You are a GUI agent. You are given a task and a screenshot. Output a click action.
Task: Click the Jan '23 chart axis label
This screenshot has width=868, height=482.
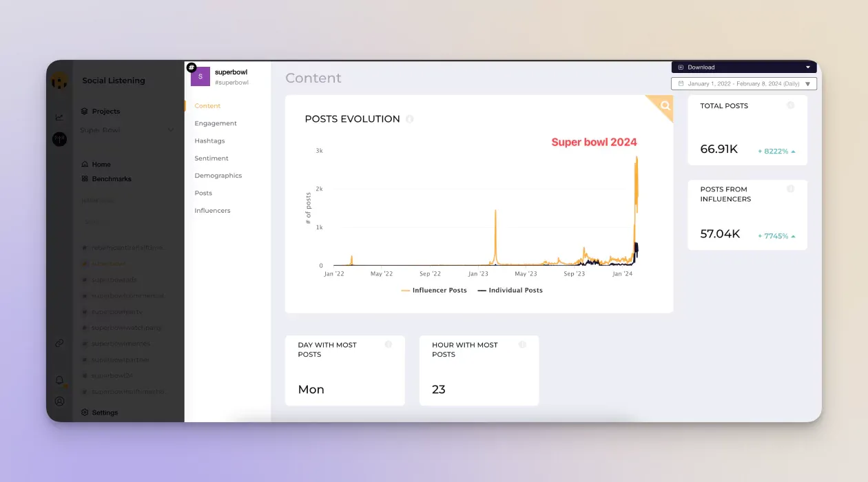click(x=477, y=273)
